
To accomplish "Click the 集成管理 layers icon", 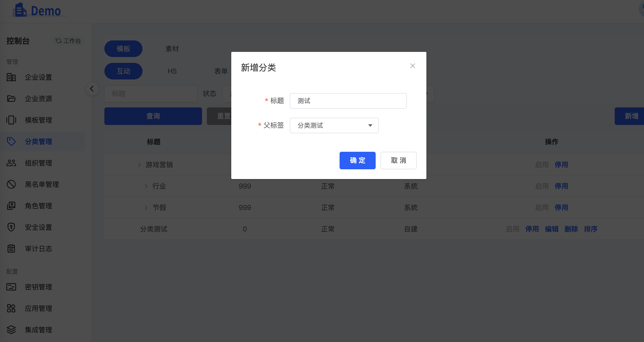I will (x=11, y=330).
